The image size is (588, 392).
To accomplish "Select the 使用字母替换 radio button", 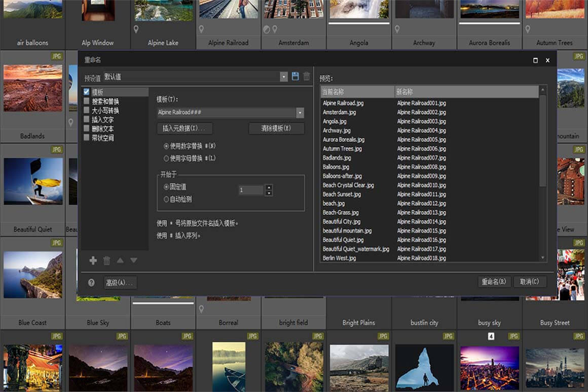I will [x=167, y=158].
